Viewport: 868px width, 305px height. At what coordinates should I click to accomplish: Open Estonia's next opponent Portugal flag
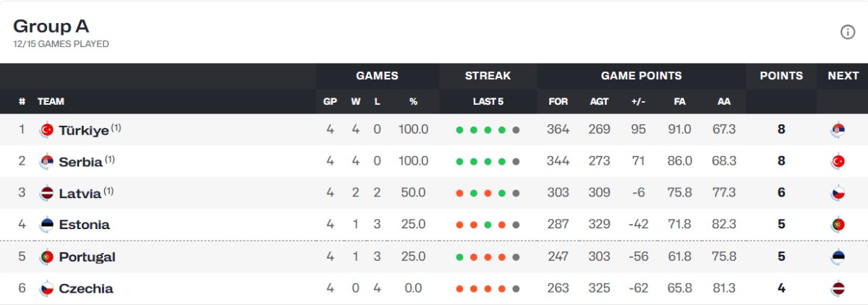pos(838,225)
